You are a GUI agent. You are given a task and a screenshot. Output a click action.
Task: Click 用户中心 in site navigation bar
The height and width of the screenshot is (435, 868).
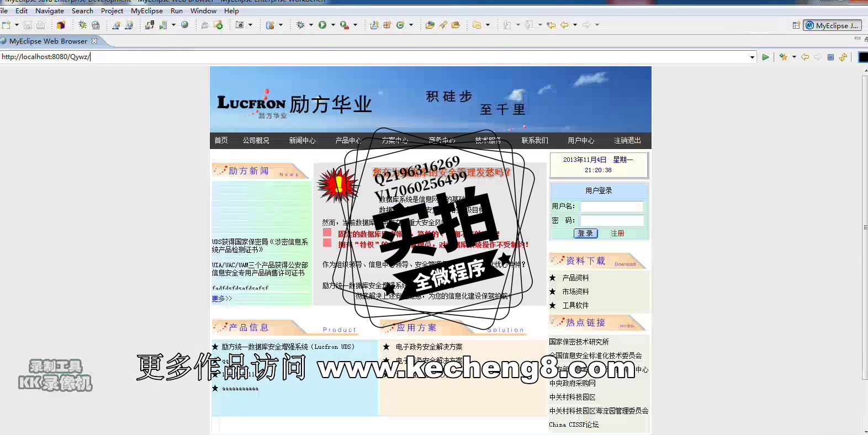581,140
